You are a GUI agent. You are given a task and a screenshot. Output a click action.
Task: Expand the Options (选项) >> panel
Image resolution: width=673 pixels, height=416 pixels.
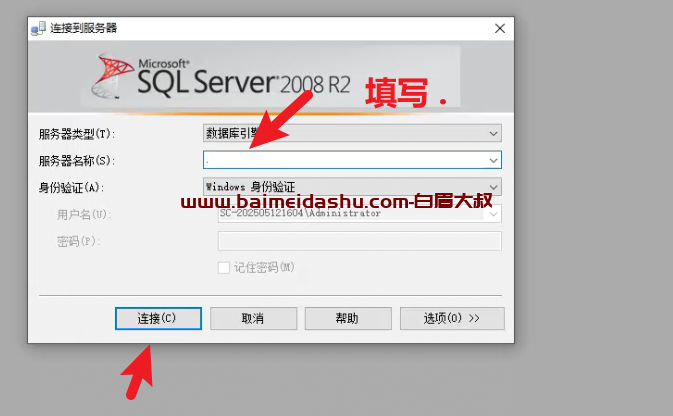[x=452, y=318]
